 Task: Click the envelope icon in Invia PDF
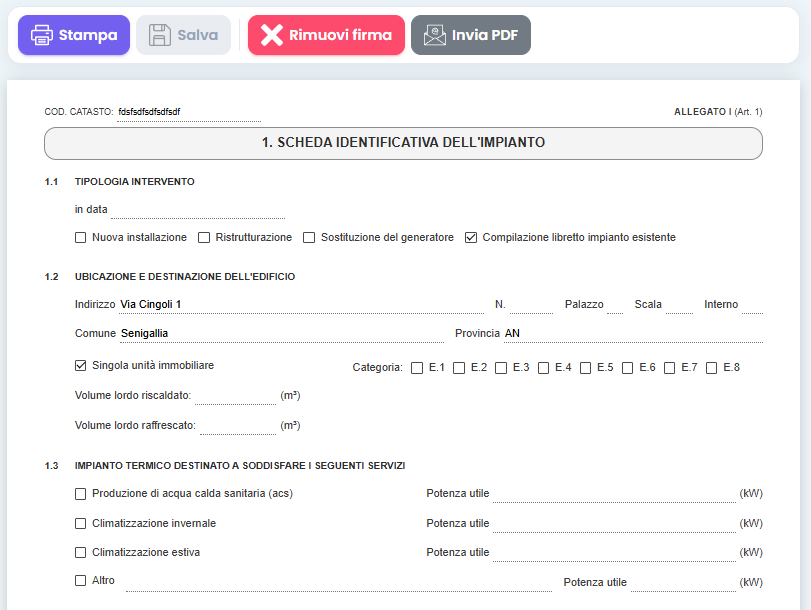tap(434, 35)
